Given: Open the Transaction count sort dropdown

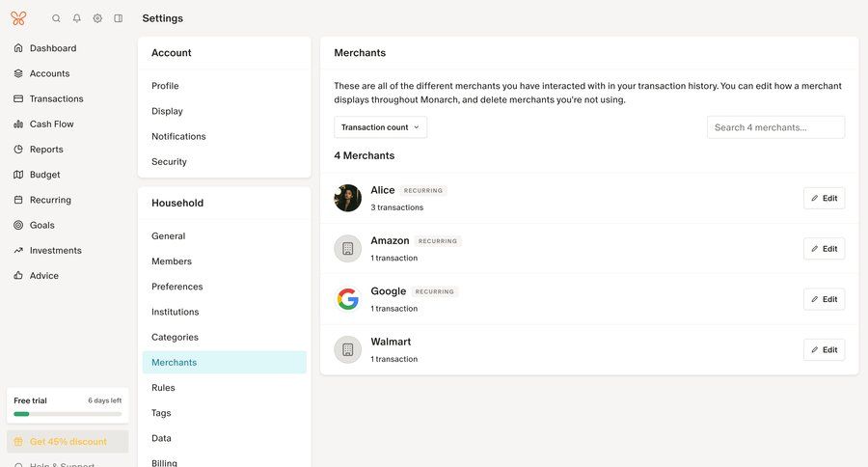Looking at the screenshot, I should pos(381,127).
